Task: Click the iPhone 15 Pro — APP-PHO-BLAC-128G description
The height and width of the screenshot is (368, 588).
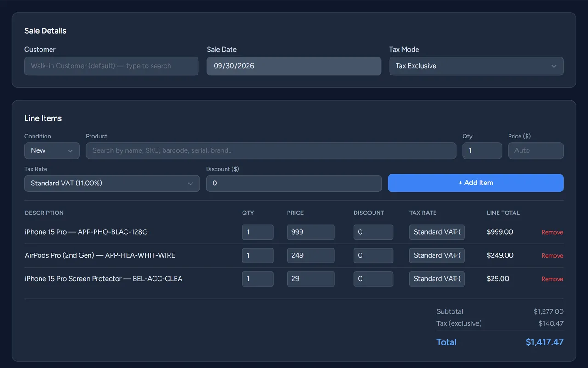Action: point(86,232)
